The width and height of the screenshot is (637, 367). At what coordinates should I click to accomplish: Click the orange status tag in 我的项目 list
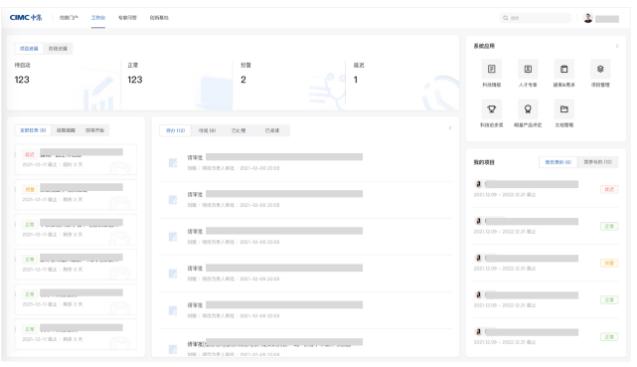point(609,263)
